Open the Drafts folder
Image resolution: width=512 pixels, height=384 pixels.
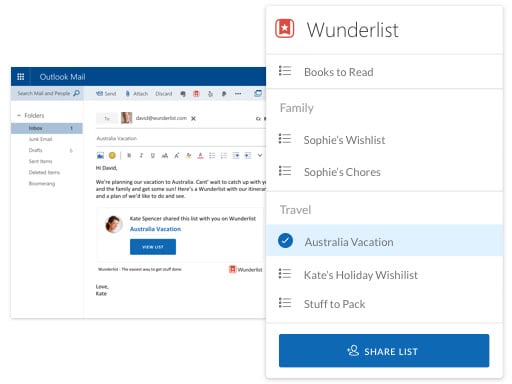(35, 150)
